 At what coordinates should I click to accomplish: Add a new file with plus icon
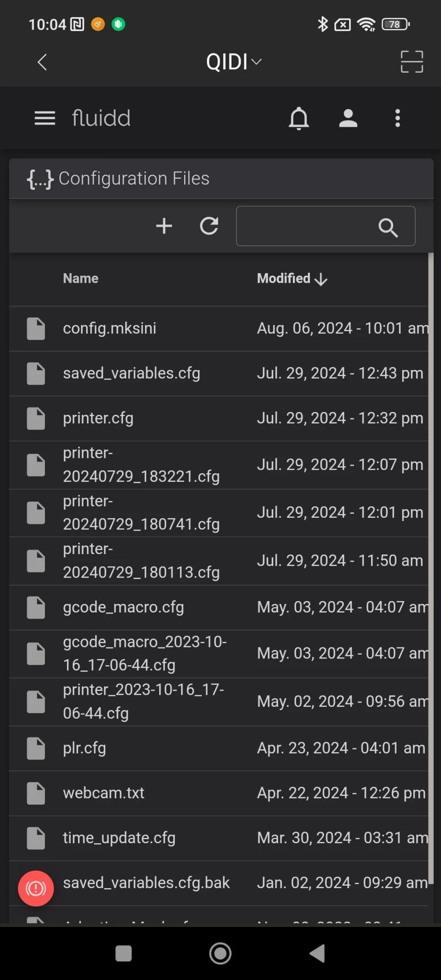(164, 226)
